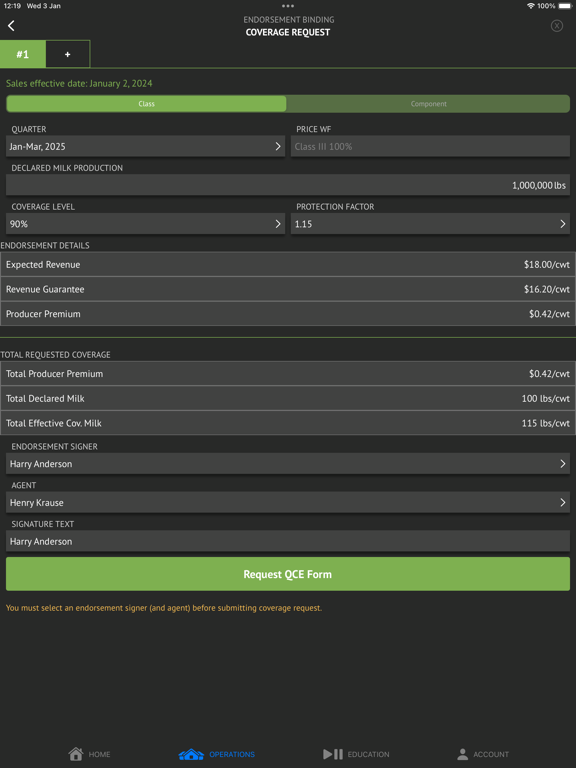Open the Account tab label
This screenshot has height=768, width=576.
tap(491, 754)
